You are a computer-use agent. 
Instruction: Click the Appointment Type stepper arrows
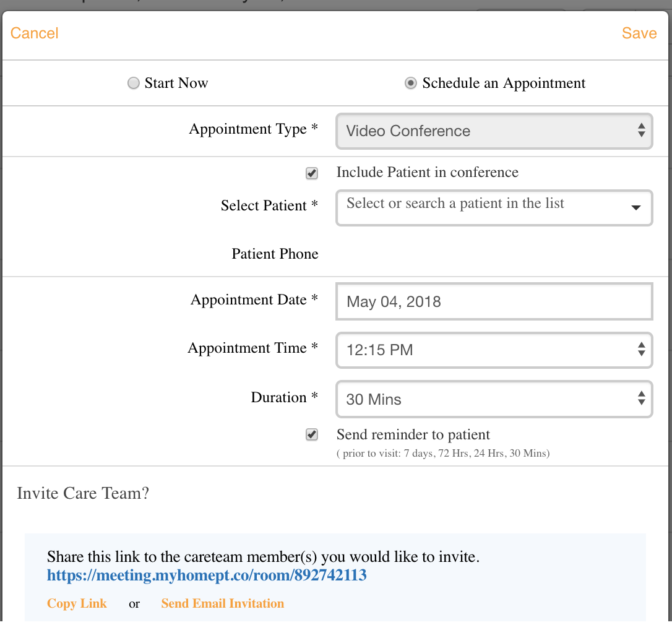pyautogui.click(x=641, y=131)
